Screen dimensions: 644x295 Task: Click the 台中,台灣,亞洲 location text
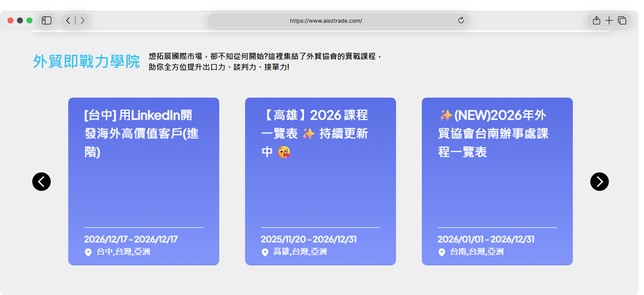pos(123,252)
